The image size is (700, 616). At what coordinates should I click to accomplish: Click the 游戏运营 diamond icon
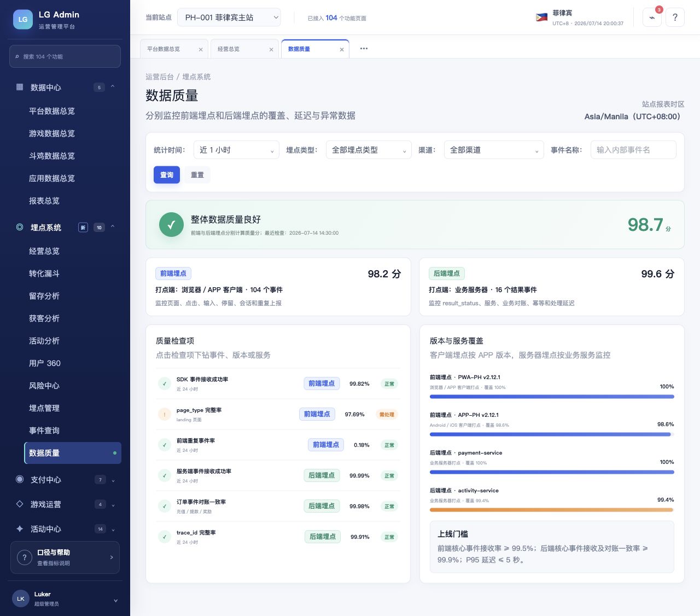(x=20, y=504)
